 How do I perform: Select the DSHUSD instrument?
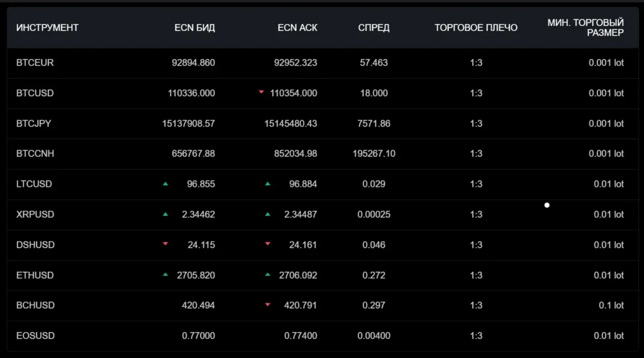35,245
